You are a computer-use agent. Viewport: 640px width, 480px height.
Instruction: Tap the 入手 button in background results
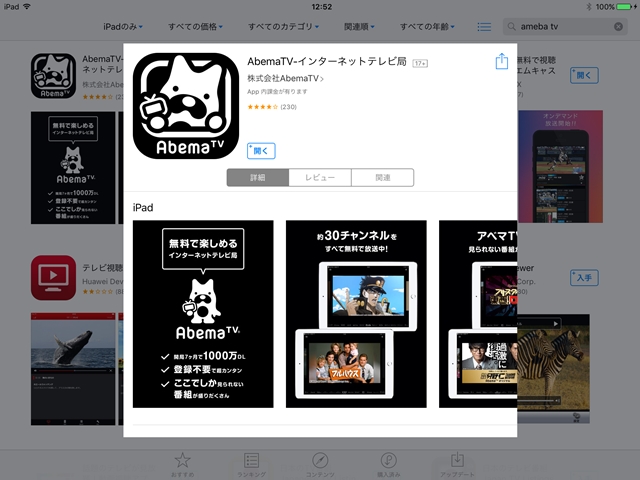click(584, 278)
